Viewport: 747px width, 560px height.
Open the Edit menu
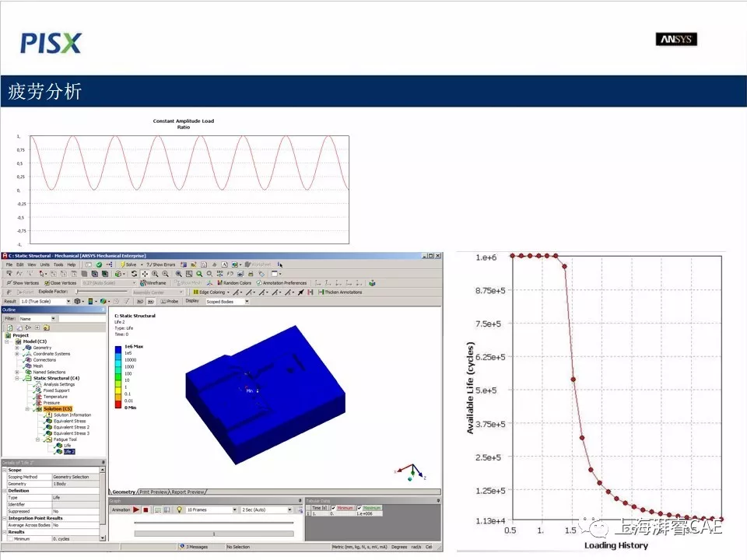[20, 264]
